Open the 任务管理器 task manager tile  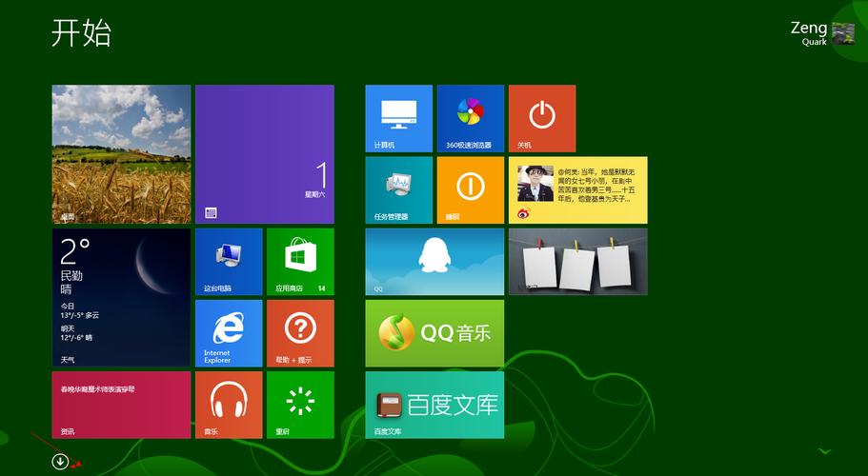pos(398,190)
